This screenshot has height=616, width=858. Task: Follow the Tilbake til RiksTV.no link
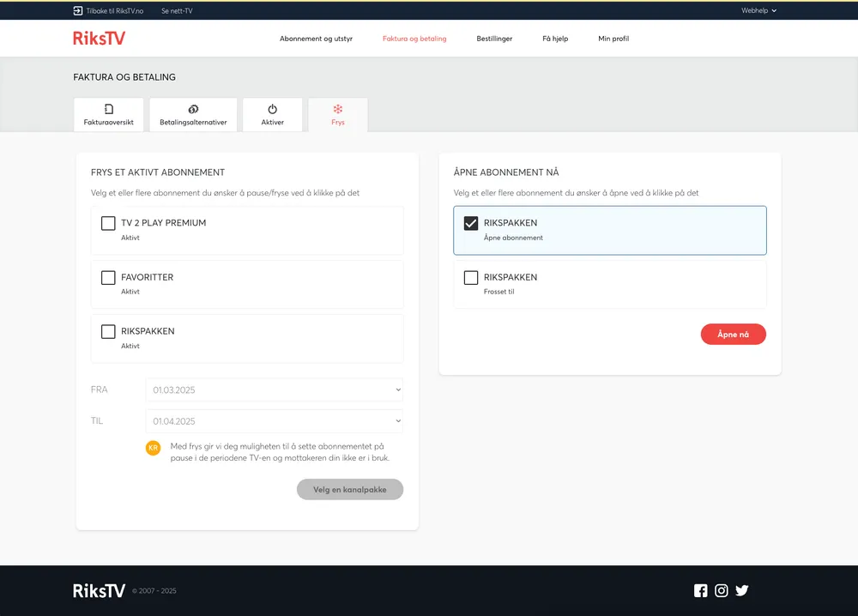pyautogui.click(x=109, y=10)
